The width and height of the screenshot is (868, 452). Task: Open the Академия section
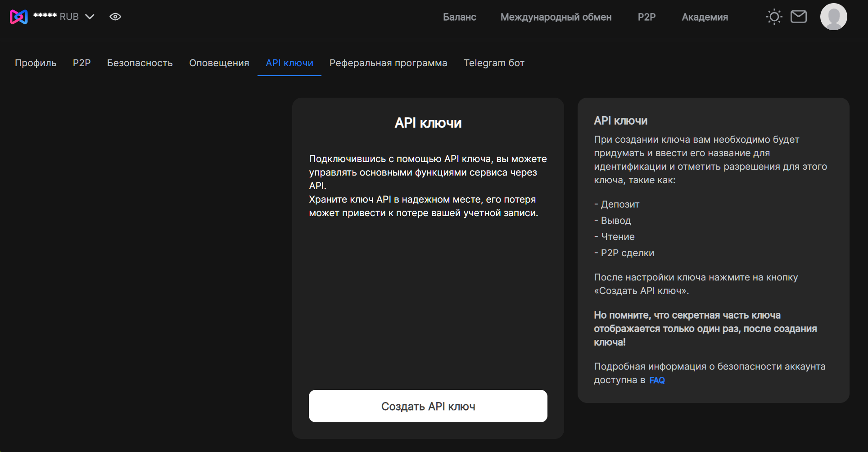705,17
